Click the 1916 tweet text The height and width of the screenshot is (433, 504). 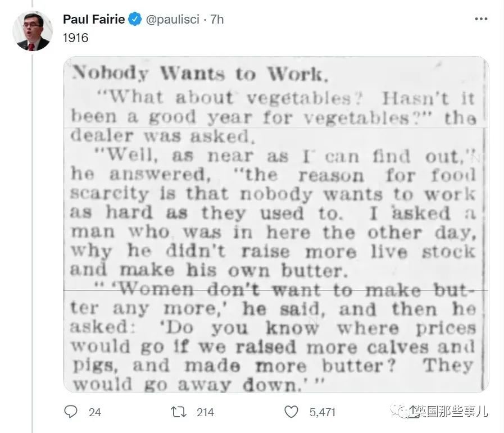[75, 38]
